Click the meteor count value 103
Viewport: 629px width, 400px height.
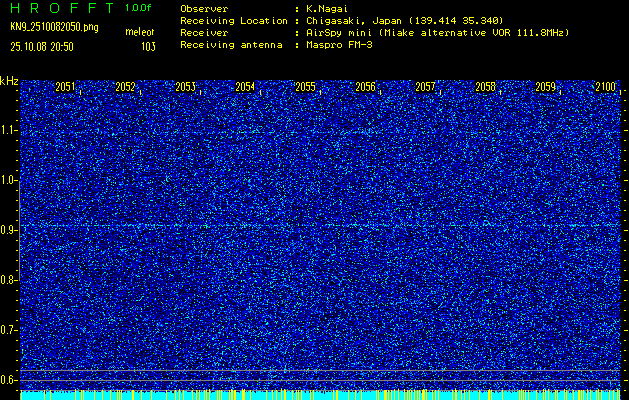148,46
